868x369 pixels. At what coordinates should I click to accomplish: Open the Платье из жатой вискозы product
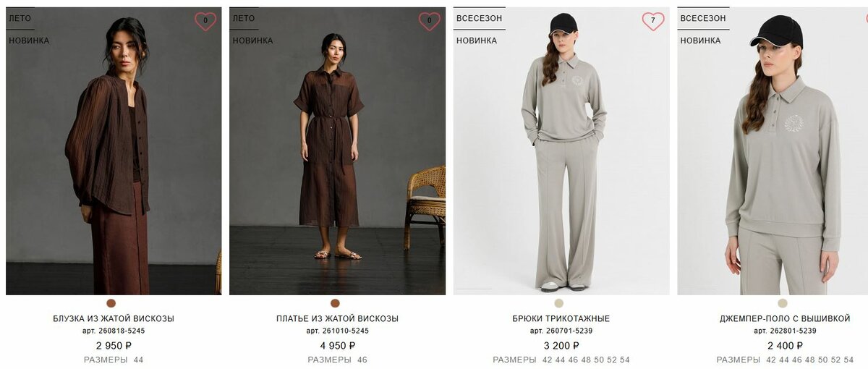pyautogui.click(x=337, y=318)
